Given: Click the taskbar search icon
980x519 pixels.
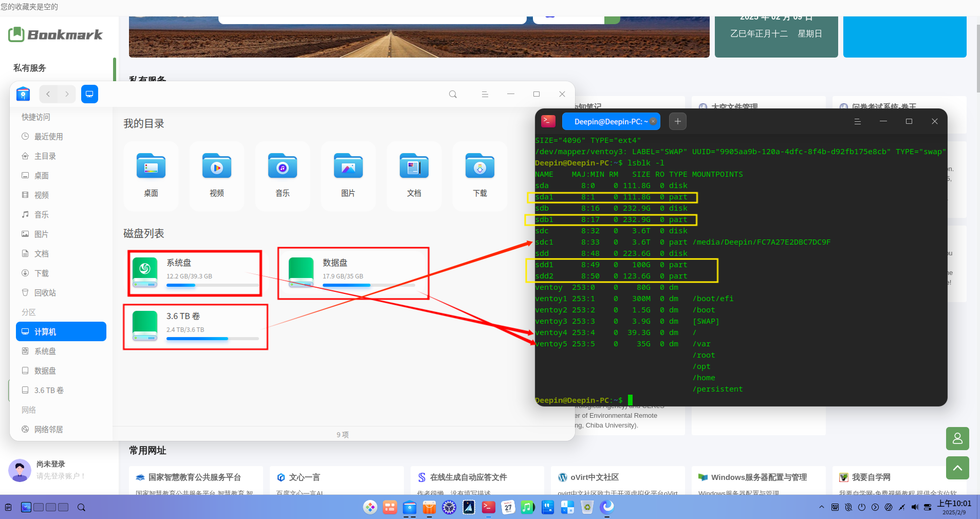Looking at the screenshot, I should point(81,507).
